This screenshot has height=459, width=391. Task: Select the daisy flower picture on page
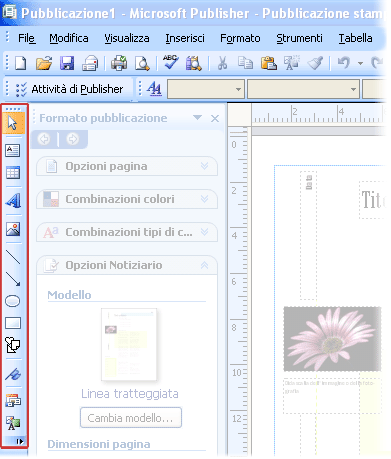tap(332, 339)
